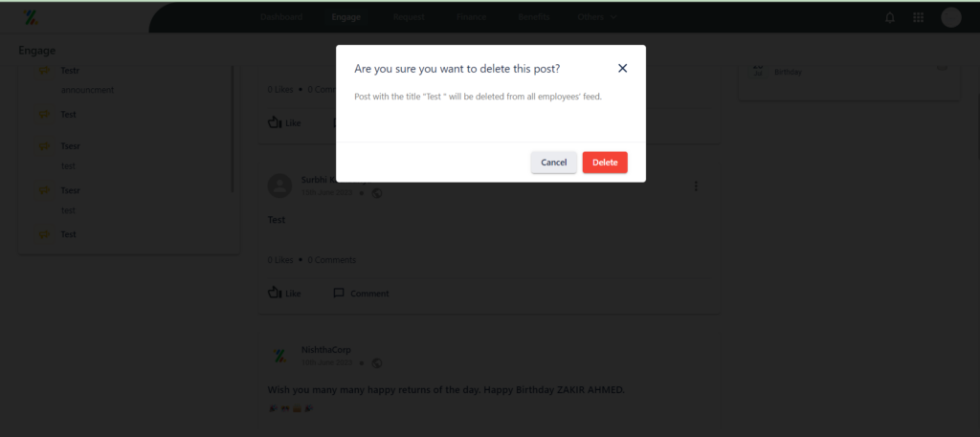Click the company logo in top bar
980x437 pixels.
31,17
